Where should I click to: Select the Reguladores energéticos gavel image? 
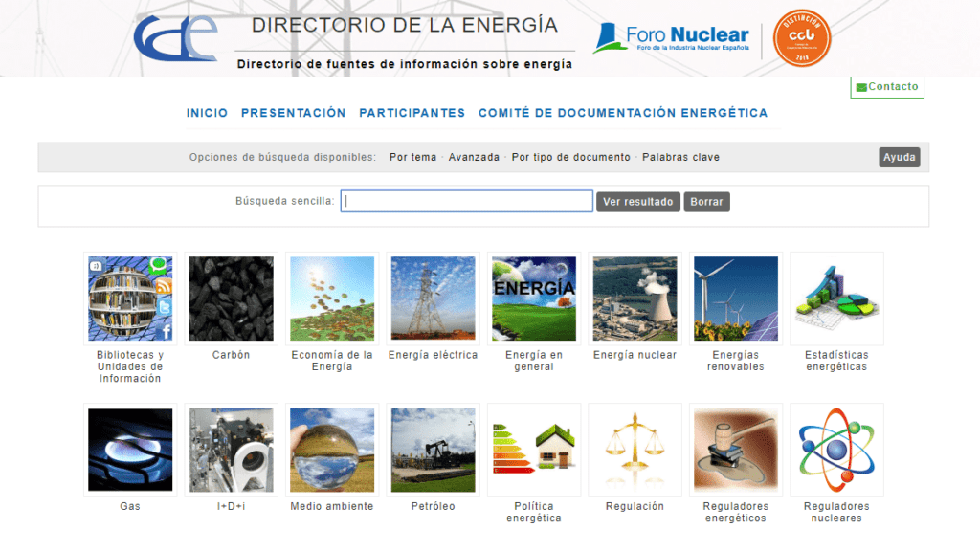tap(736, 450)
